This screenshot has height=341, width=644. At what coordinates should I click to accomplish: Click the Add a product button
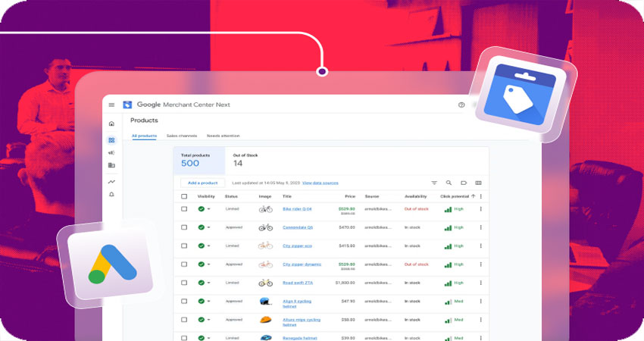[202, 183]
